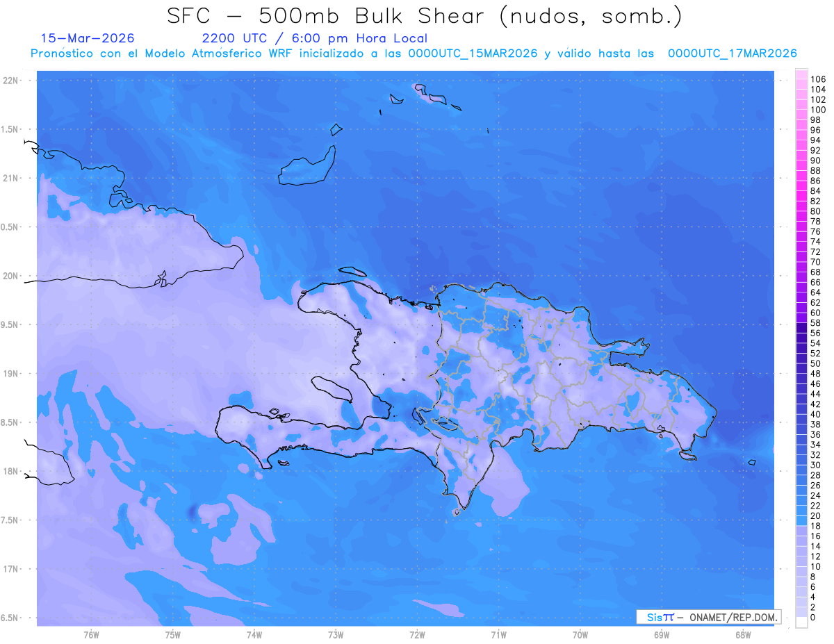Click the '12' value on the color scale
This screenshot has width=834, height=644.
point(816,556)
